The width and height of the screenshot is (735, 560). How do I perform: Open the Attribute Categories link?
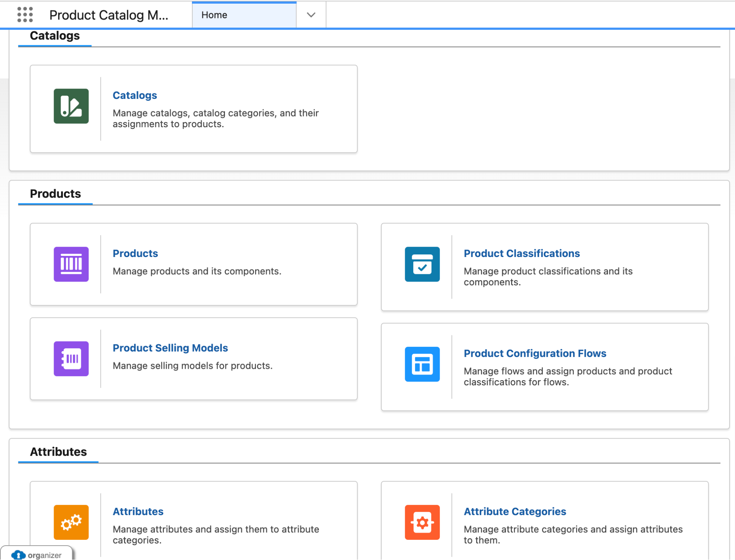[515, 511]
